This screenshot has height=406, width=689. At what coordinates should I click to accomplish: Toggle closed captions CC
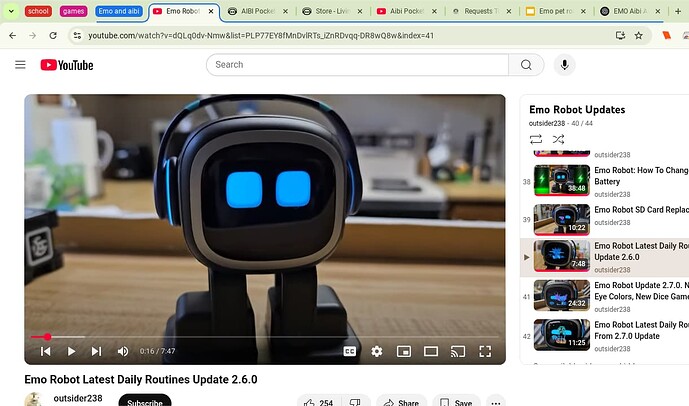click(x=350, y=351)
